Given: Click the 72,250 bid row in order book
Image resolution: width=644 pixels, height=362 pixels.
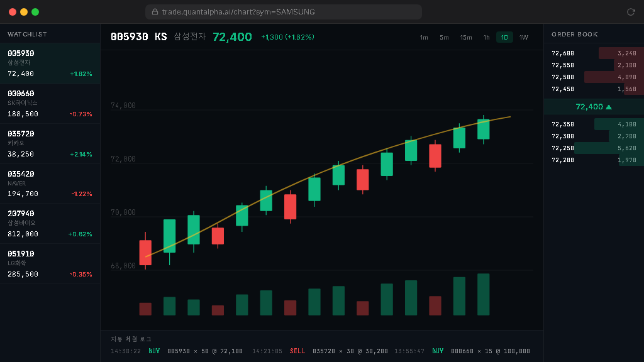Looking at the screenshot, I should 594,148.
